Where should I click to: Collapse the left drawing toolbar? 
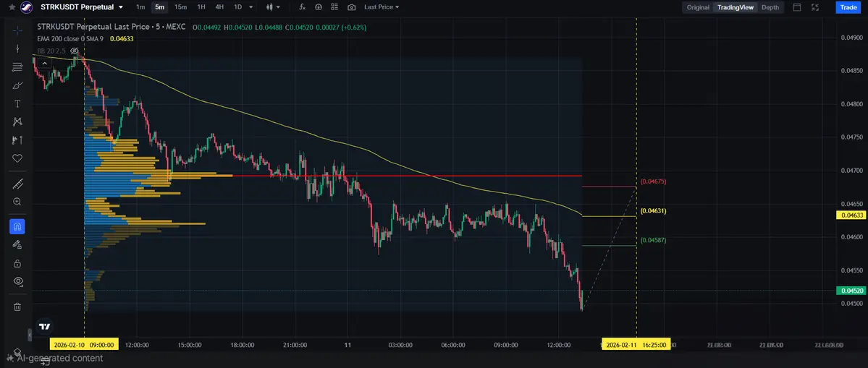click(x=30, y=335)
